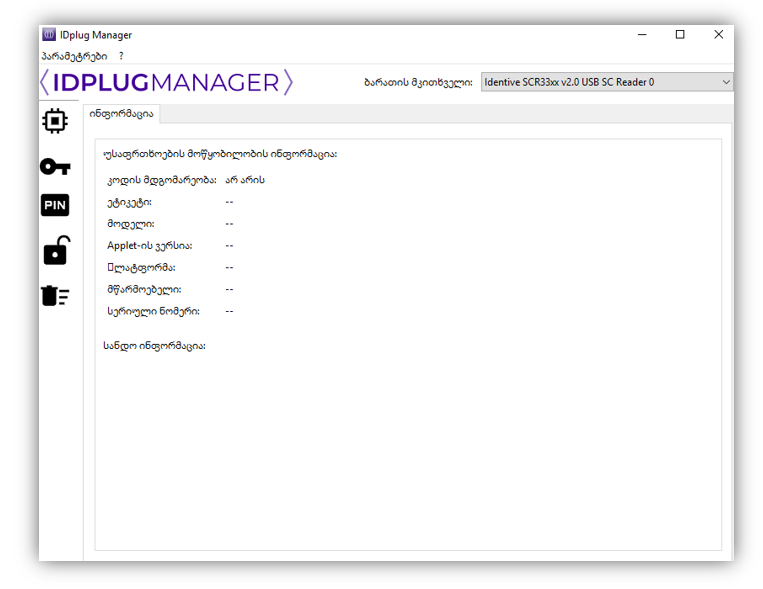This screenshot has height=589, width=763.
Task: Click the კოდის მდგომარეობა label
Action: click(x=161, y=180)
